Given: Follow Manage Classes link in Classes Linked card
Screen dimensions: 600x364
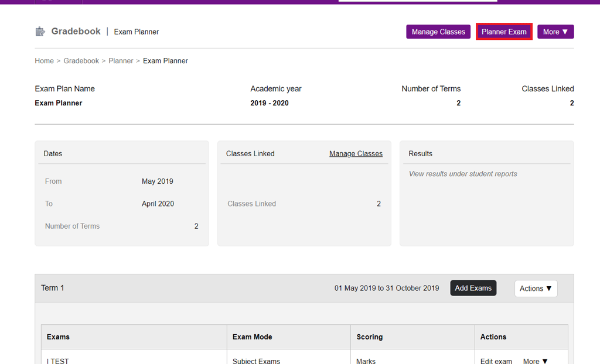Looking at the screenshot, I should tap(356, 154).
